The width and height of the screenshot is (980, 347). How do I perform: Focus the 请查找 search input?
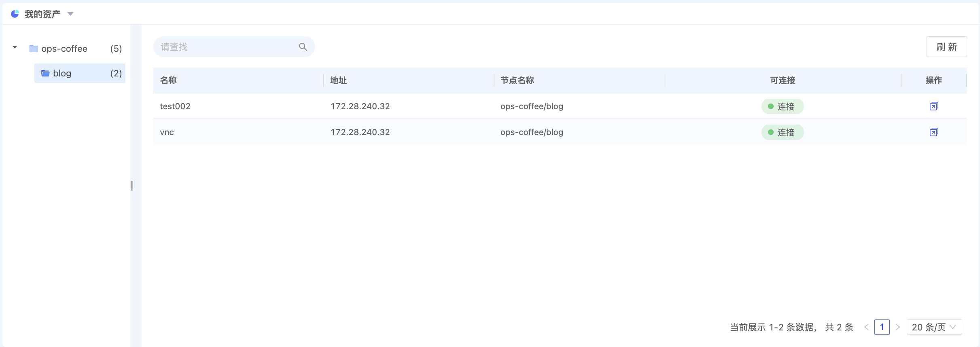227,47
